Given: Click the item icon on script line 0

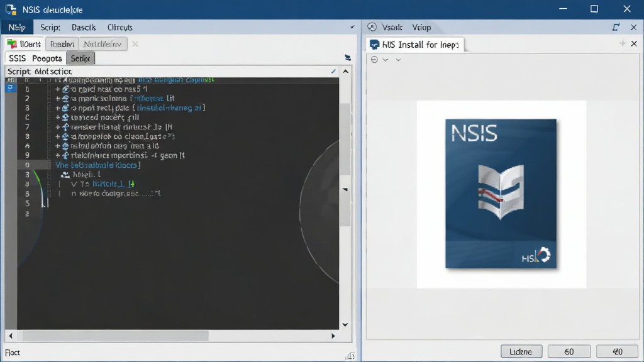Looking at the screenshot, I should click(x=65, y=89).
